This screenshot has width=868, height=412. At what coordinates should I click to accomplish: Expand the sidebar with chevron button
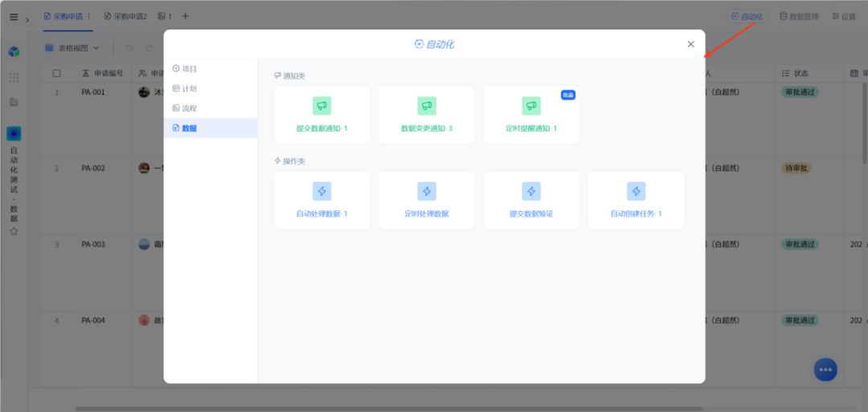27,20
